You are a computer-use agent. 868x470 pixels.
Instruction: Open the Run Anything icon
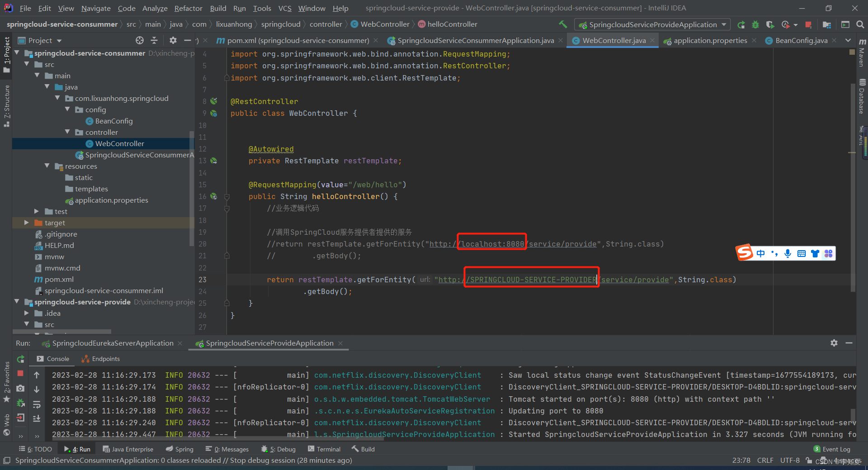(x=845, y=24)
